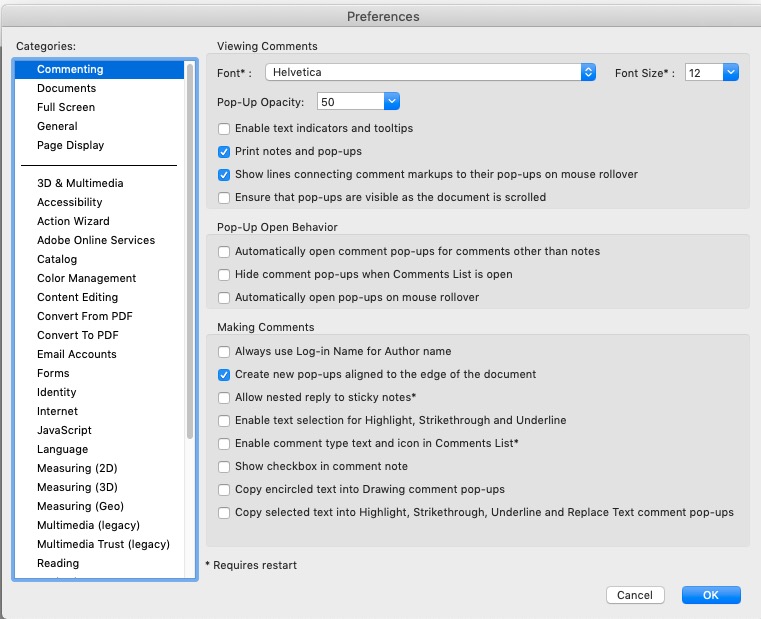The width and height of the screenshot is (761, 619).
Task: Open the Accessibility category
Action: pyautogui.click(x=69, y=202)
